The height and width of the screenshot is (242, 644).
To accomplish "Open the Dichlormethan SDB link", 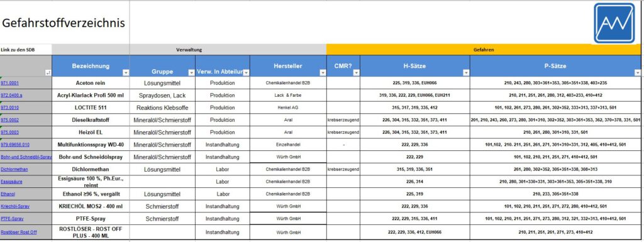I will point(14,169).
